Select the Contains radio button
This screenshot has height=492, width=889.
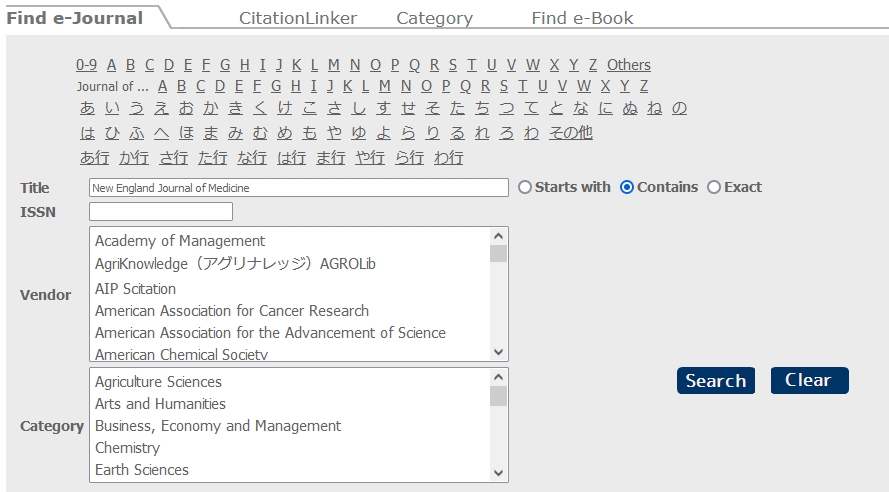627,187
